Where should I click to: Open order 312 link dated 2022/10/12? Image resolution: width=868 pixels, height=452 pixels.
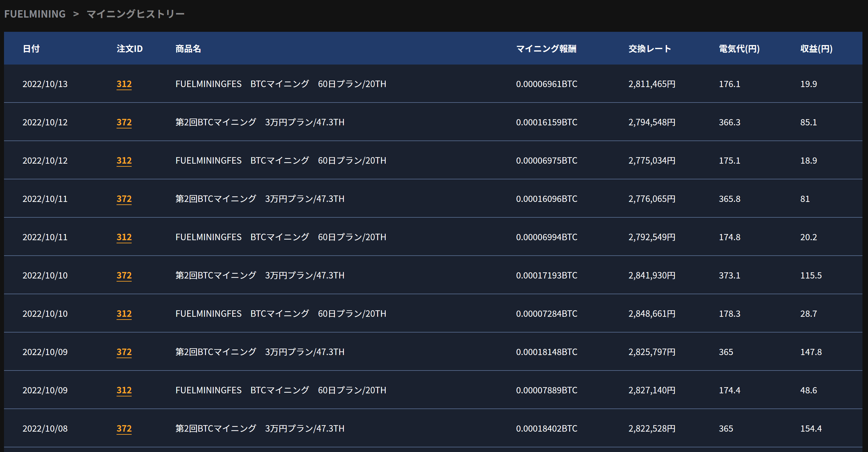[x=124, y=160]
